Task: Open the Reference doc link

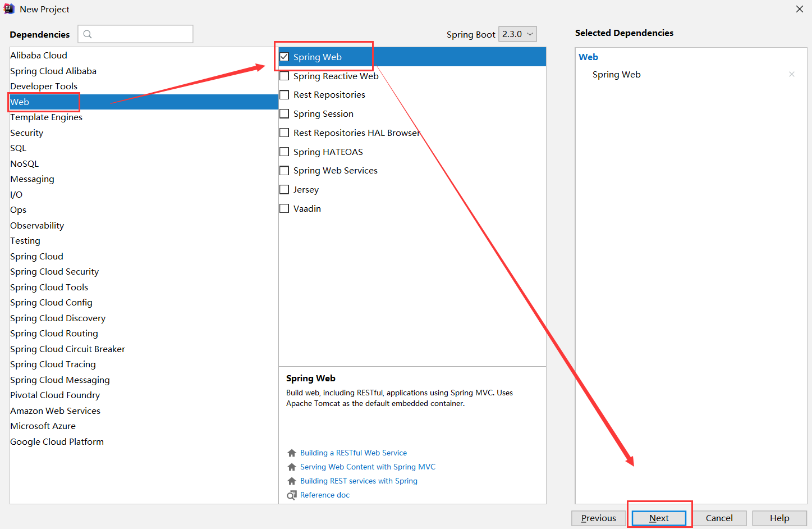Action: click(x=325, y=495)
